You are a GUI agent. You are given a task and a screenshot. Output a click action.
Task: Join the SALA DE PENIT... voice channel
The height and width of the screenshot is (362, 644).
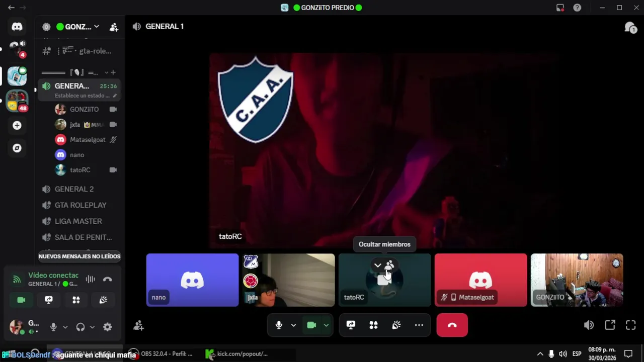tap(79, 237)
